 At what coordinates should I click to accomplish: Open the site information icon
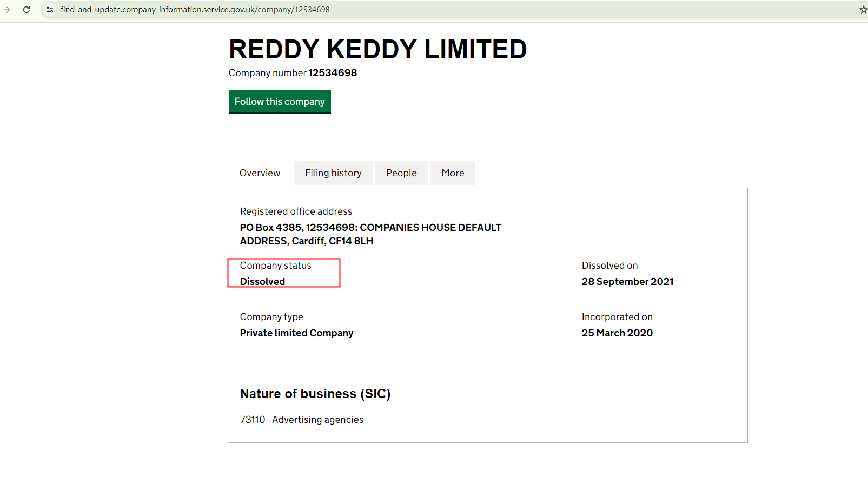(50, 10)
